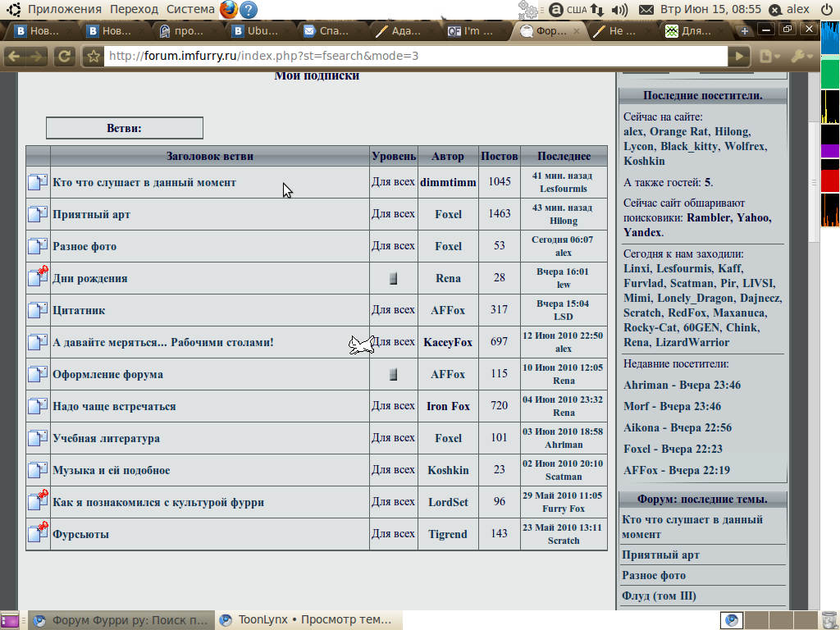Click the bookmark star icon
Image resolution: width=840 pixels, height=630 pixels.
[x=94, y=57]
